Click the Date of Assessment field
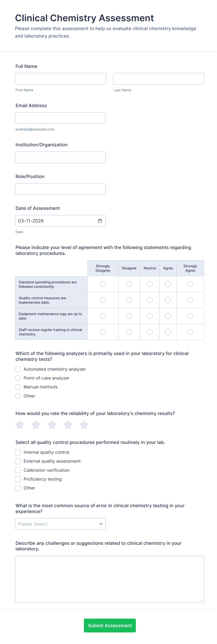 click(60, 221)
